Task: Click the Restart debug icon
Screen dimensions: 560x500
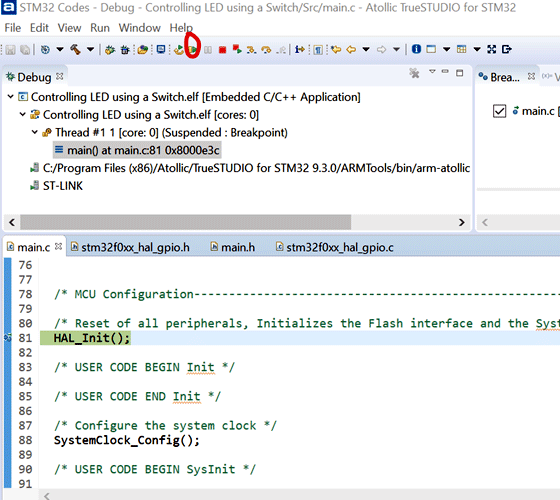Action: 179,49
